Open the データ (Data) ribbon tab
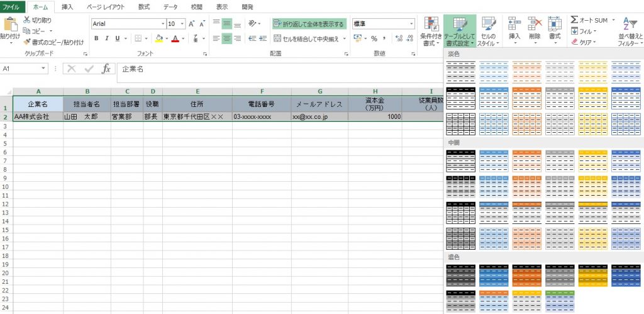 (170, 7)
